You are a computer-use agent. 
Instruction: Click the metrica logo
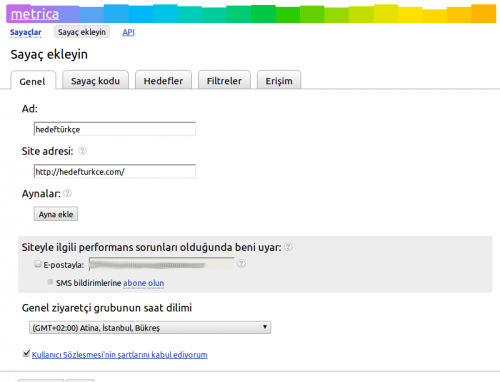click(x=35, y=14)
